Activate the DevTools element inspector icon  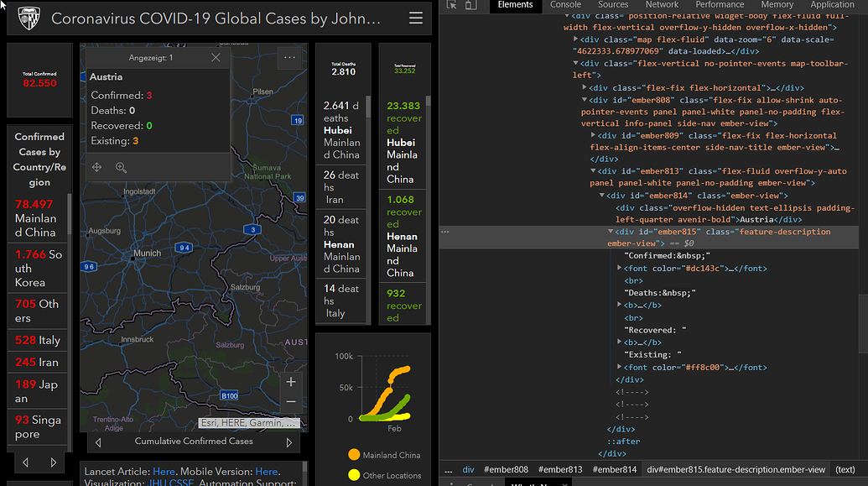[x=452, y=5]
